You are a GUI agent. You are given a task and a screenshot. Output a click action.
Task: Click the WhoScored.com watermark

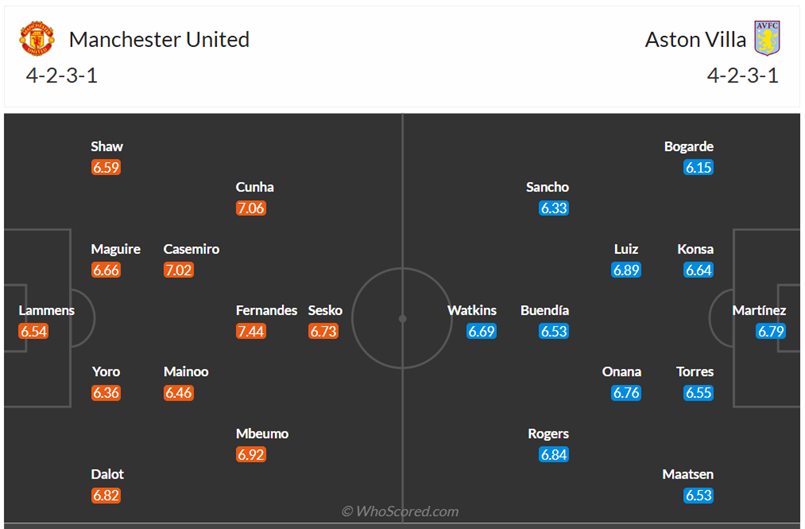pyautogui.click(x=400, y=511)
